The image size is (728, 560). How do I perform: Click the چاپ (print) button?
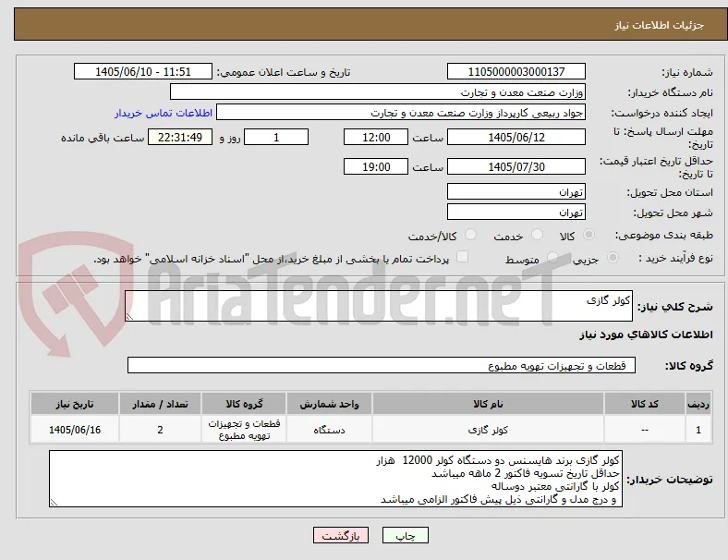[x=406, y=535]
